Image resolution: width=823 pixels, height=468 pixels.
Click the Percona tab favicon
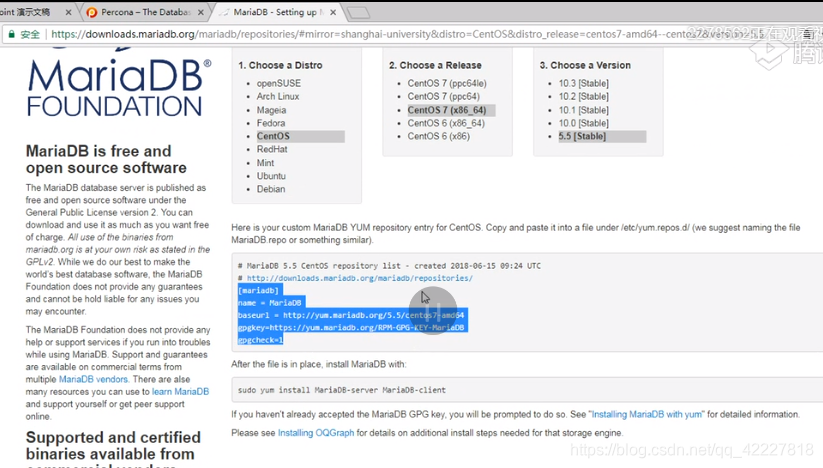92,13
